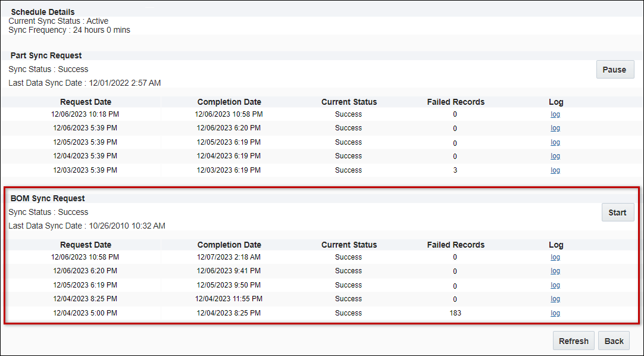Select the BOM Sync Request row dated 12/04/2023 5:00 PM
Viewport: 644px width, 356px height.
[x=85, y=313]
